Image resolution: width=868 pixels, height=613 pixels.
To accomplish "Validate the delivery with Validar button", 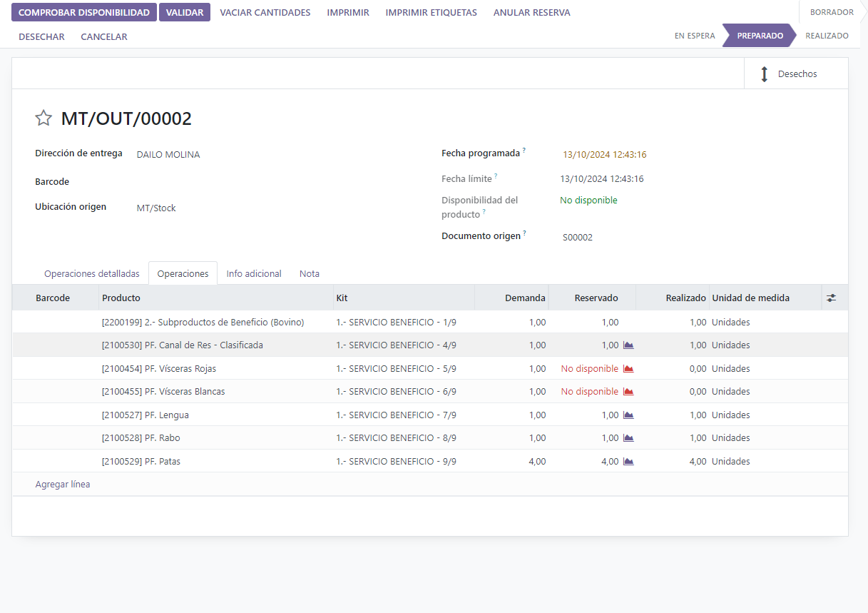I will pyautogui.click(x=185, y=13).
